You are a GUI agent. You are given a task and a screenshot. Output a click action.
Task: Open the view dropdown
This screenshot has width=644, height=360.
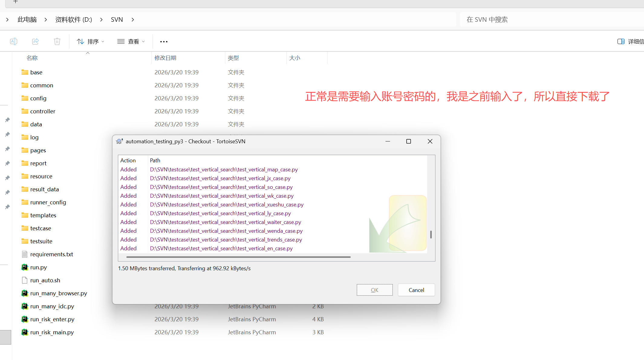point(131,41)
